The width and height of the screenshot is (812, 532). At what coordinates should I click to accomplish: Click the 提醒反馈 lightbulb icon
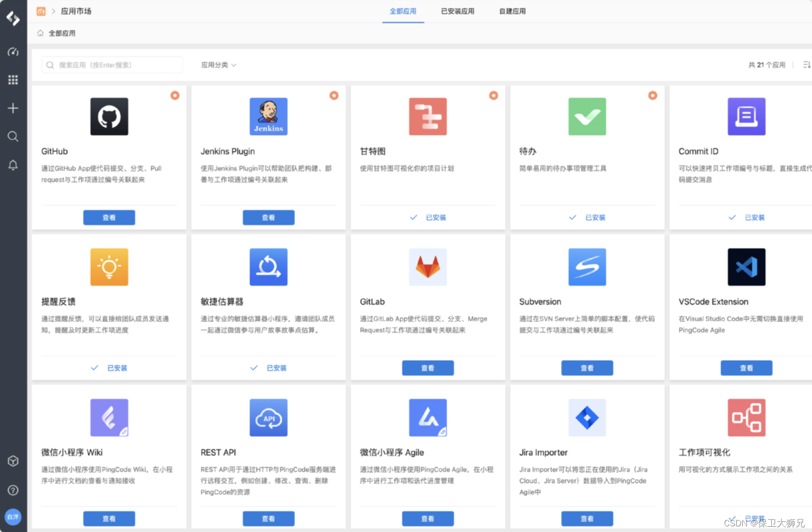click(x=109, y=267)
